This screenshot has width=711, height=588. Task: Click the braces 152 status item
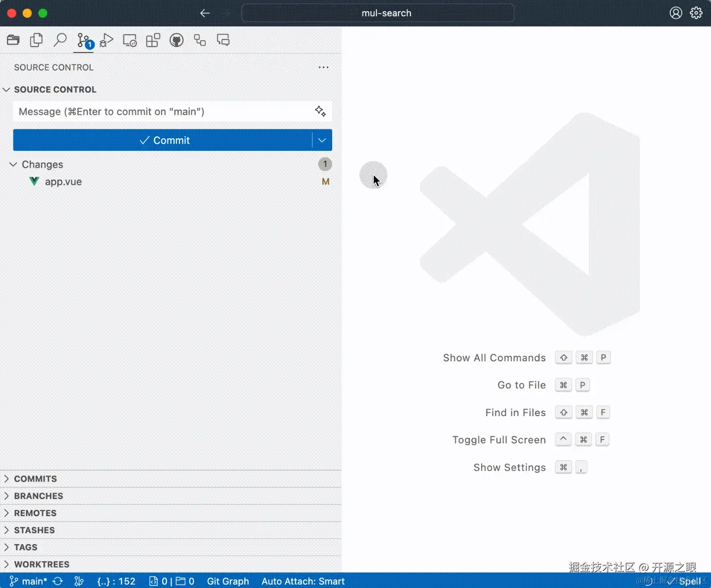[116, 581]
